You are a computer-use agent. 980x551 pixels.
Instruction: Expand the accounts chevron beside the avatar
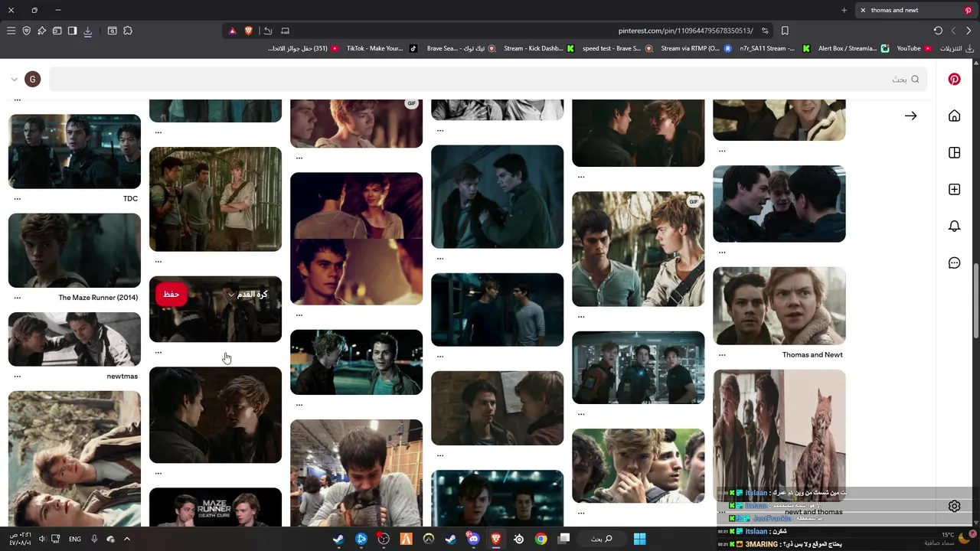point(14,79)
